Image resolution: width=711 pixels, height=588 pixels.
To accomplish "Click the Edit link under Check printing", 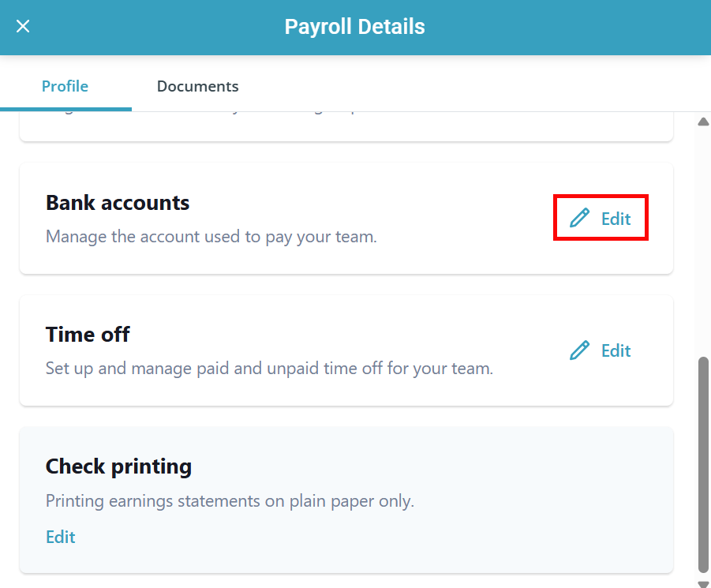I will tap(60, 537).
